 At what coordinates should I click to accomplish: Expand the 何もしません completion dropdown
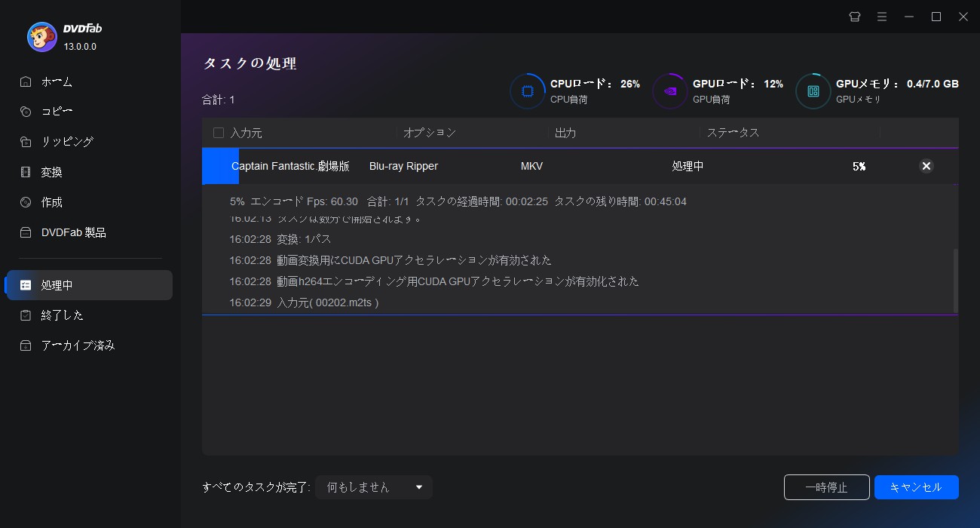[x=374, y=487]
